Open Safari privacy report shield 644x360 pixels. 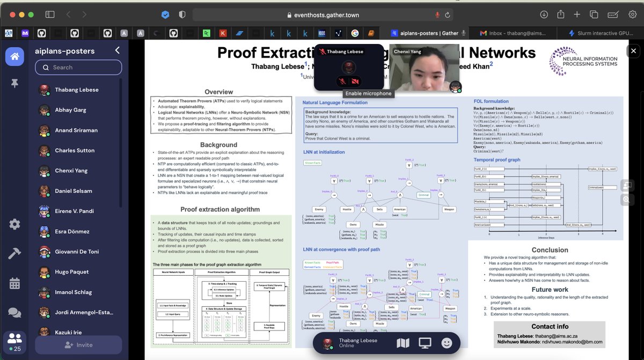182,15
